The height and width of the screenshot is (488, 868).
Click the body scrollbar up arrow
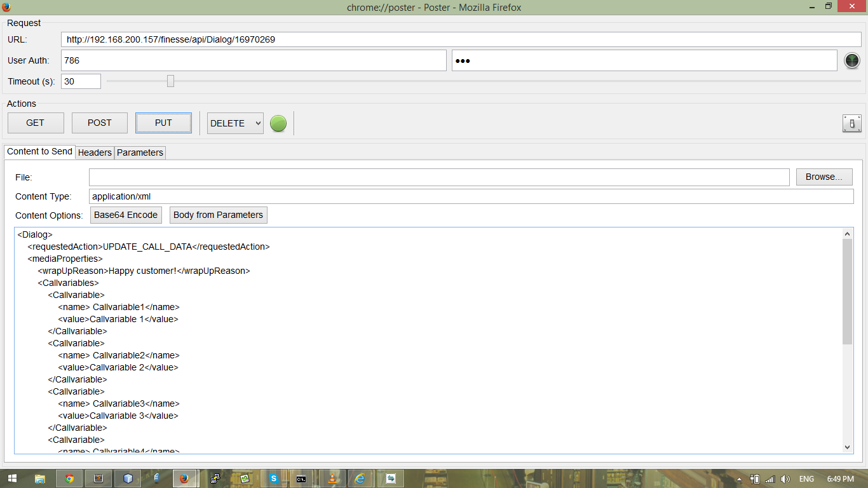pos(847,234)
